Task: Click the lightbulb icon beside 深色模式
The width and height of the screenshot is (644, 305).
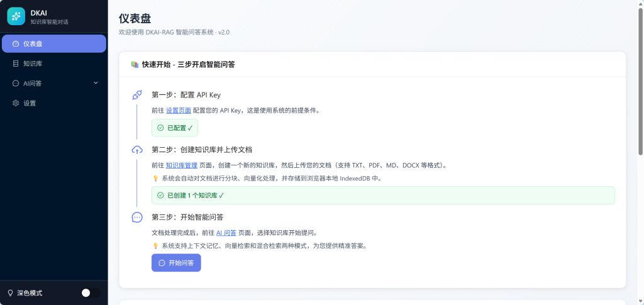Action: (11, 292)
